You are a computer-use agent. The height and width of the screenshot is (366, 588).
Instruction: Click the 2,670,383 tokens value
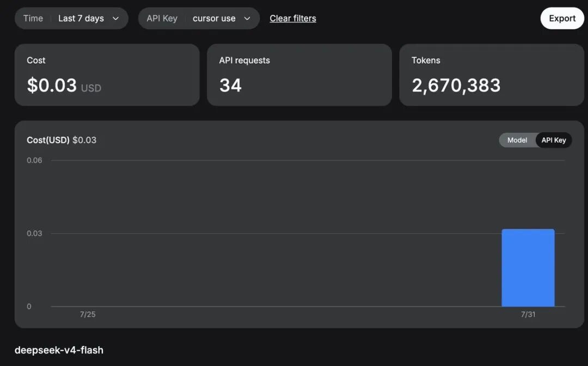point(456,85)
